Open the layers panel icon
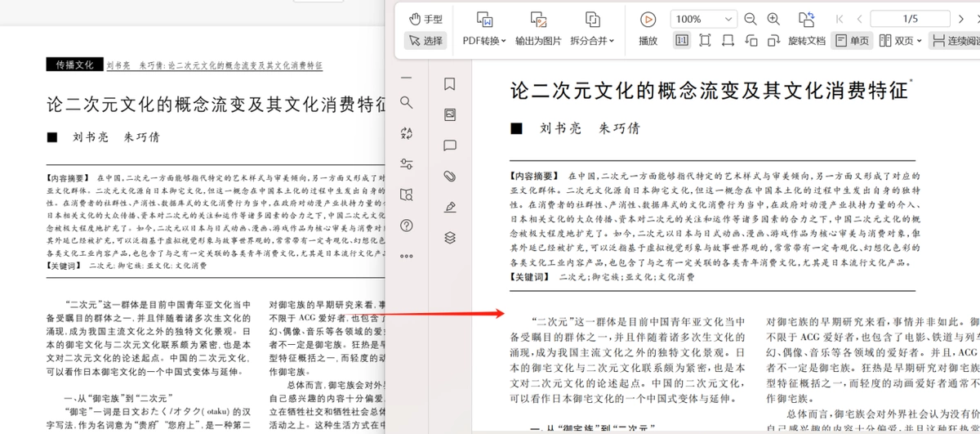Image resolution: width=980 pixels, height=434 pixels. click(449, 238)
